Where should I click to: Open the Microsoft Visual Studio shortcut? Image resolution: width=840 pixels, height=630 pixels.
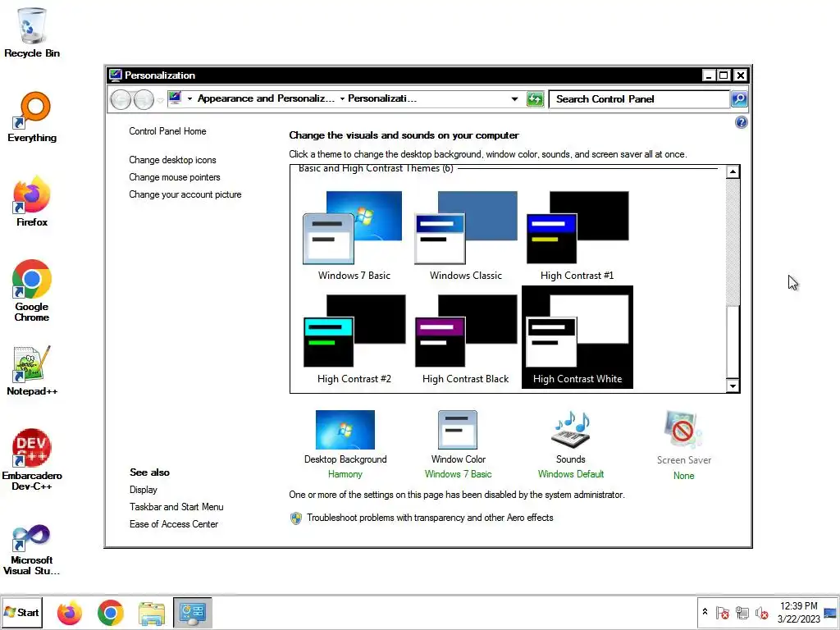pyautogui.click(x=32, y=549)
